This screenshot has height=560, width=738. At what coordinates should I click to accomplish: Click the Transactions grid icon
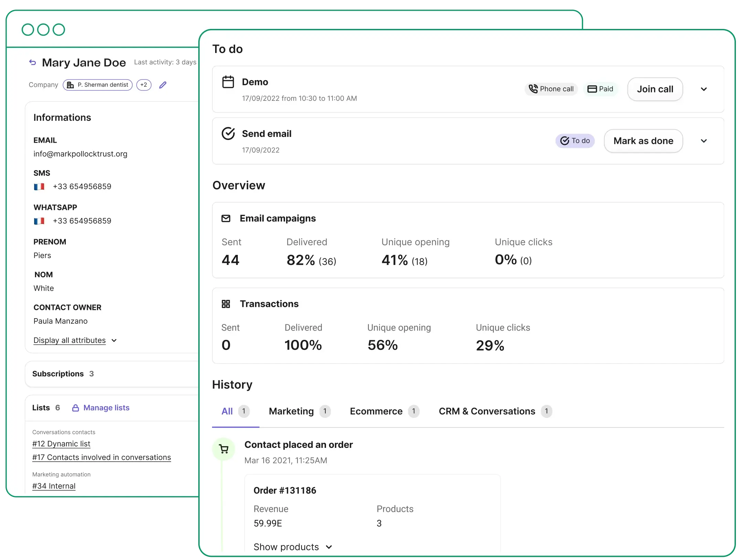point(226,304)
